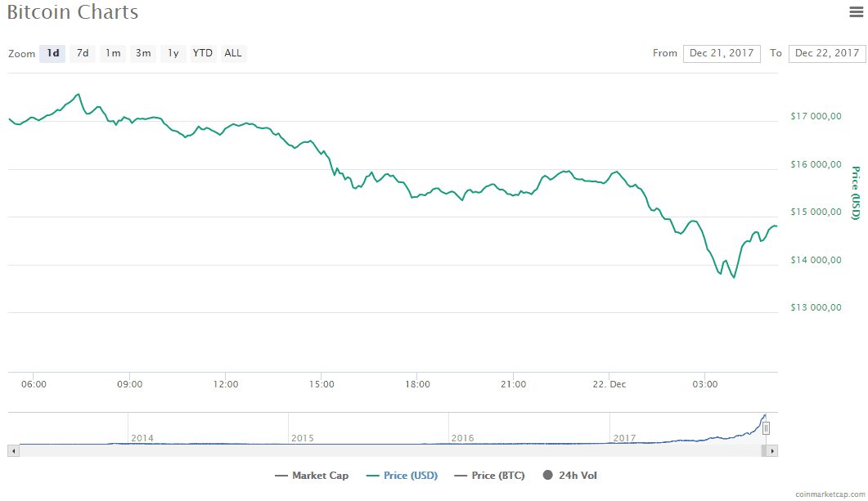Toggle Market Cap series in legend
The height and width of the screenshot is (501, 868).
coord(312,476)
